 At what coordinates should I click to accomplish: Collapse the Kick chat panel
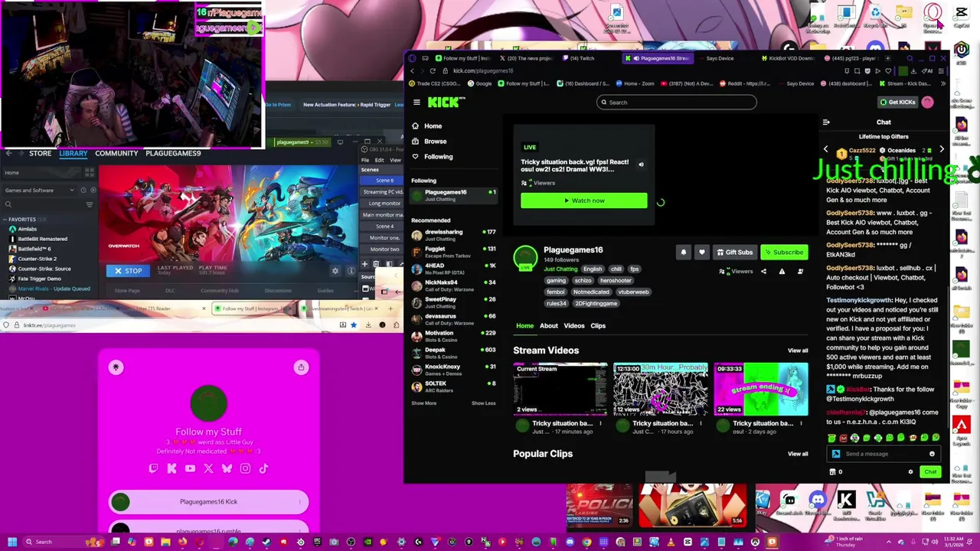(x=826, y=122)
